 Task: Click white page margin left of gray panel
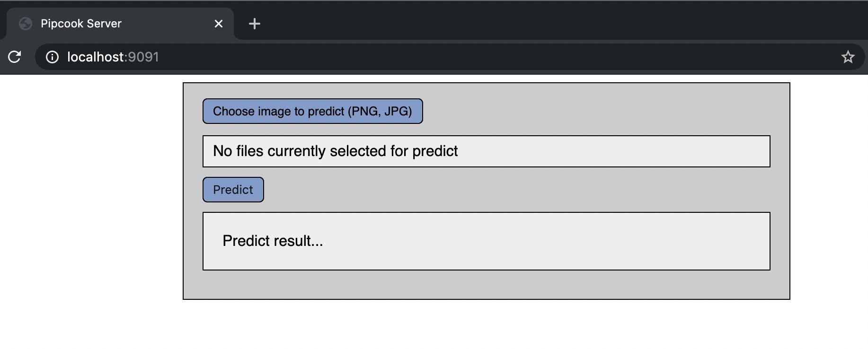click(x=90, y=189)
